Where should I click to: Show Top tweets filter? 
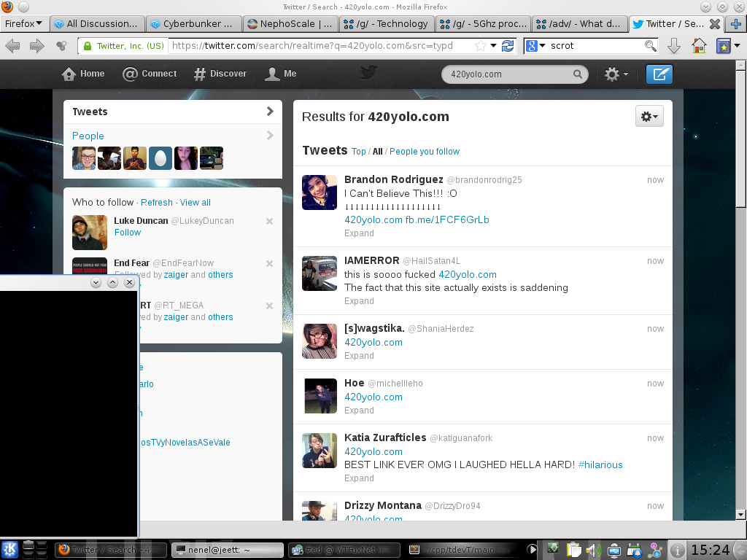[x=359, y=152]
